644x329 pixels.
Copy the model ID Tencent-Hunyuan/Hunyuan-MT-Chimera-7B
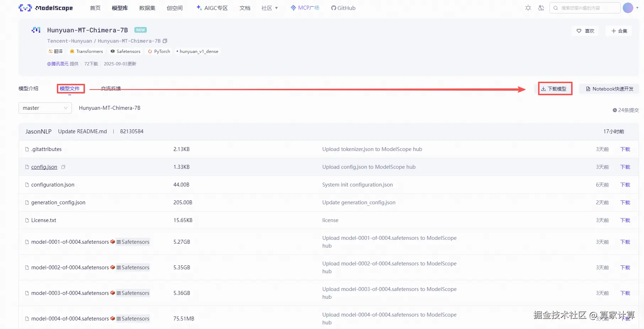click(x=165, y=41)
